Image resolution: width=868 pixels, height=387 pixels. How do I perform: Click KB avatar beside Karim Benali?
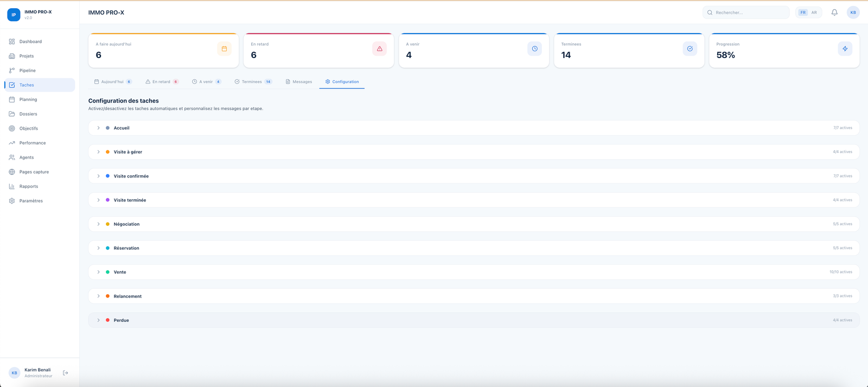pos(14,373)
